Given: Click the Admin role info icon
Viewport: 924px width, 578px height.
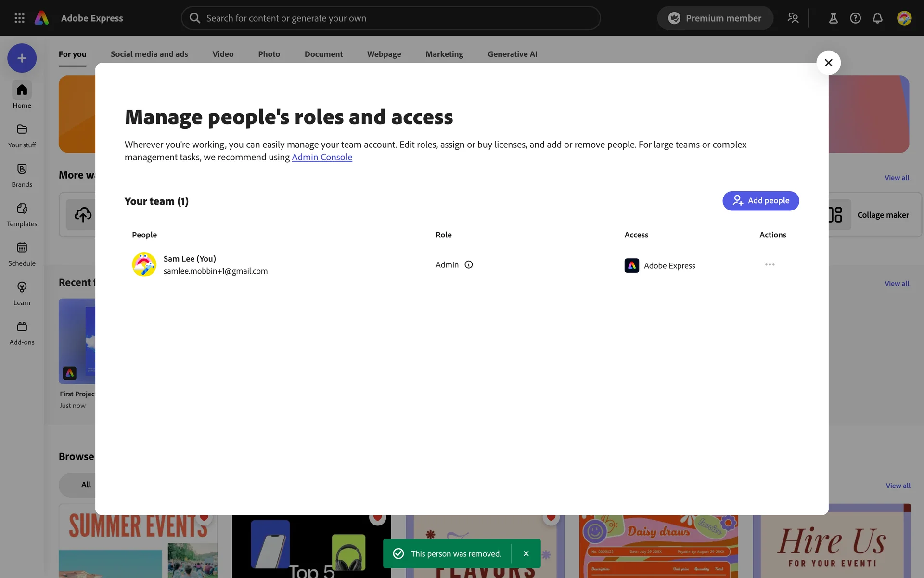Looking at the screenshot, I should [468, 264].
